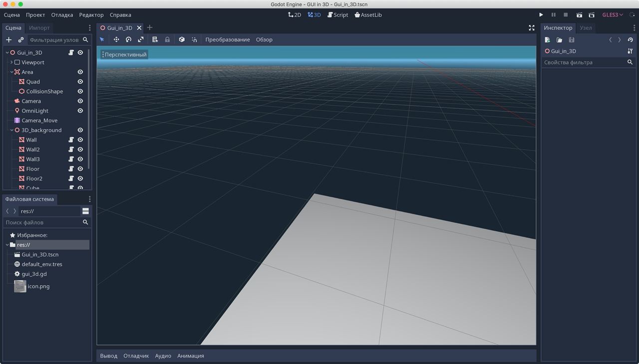Open the GLES3 renderer dropdown
The image size is (639, 364).
click(613, 15)
